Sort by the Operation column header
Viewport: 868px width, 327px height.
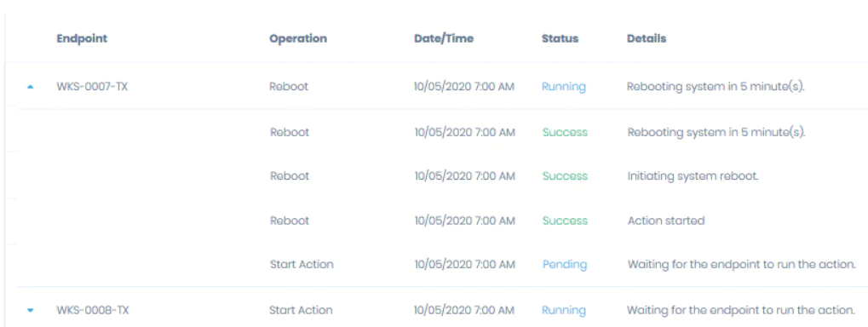[298, 38]
